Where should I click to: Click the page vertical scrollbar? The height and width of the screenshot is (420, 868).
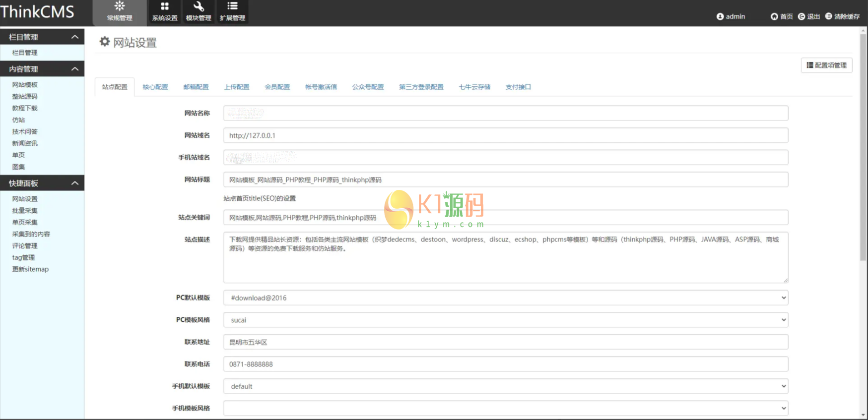coord(864,149)
